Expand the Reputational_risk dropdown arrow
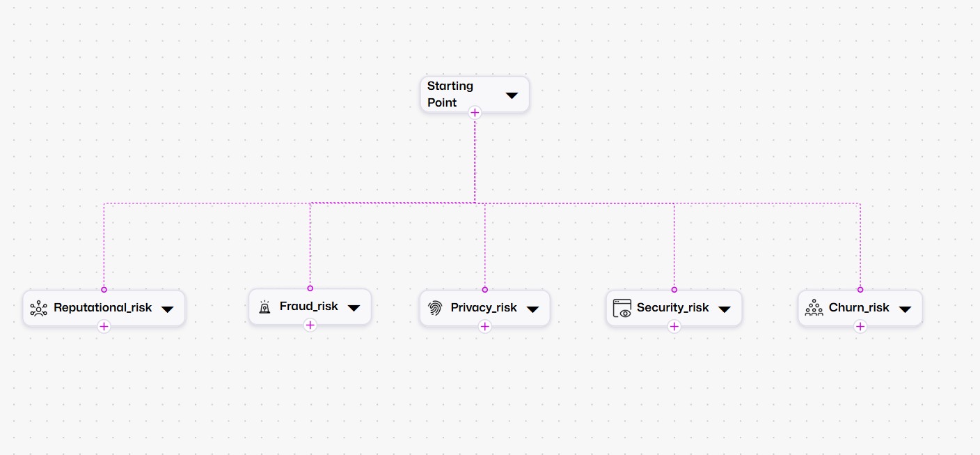This screenshot has width=980, height=455. pos(167,309)
